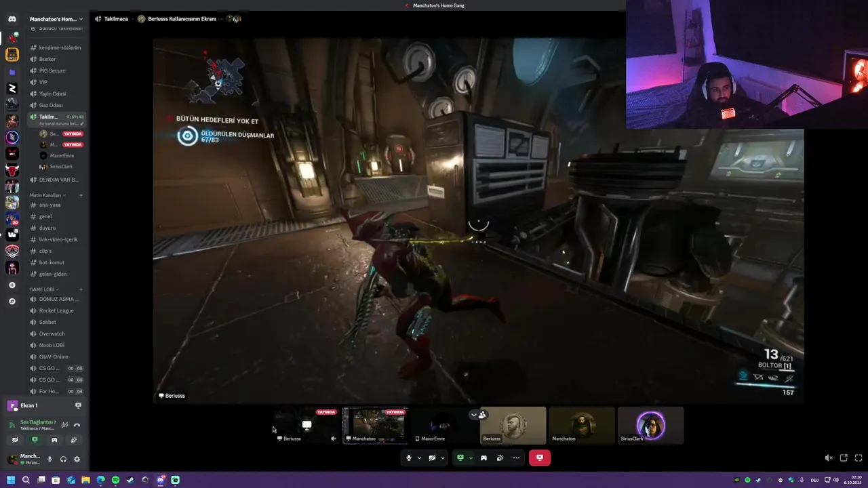Open the kendime-sözlerim channel
Viewport: 868px width, 488px height.
57,47
